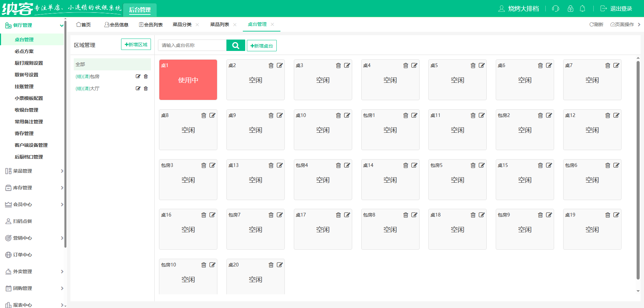Collapse the 餐厅管理 sidebar section
Image resolution: width=644 pixels, height=308 pixels.
point(61,25)
